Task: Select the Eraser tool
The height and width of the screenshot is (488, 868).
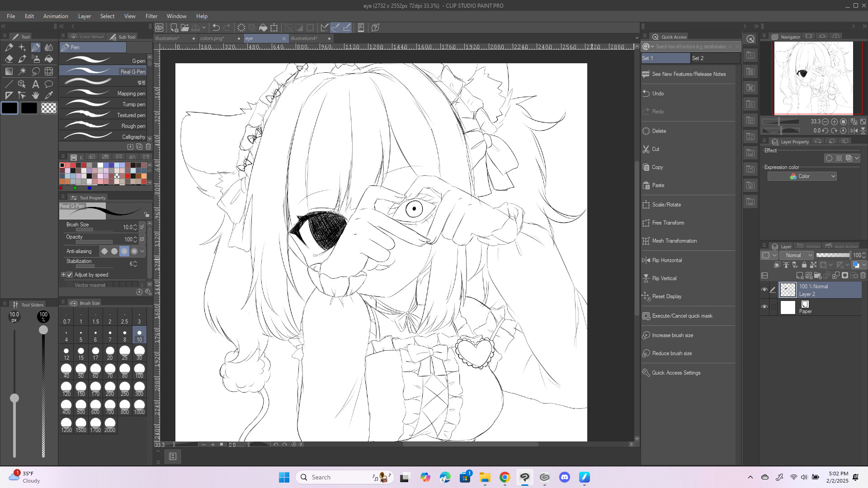Action: click(9, 59)
